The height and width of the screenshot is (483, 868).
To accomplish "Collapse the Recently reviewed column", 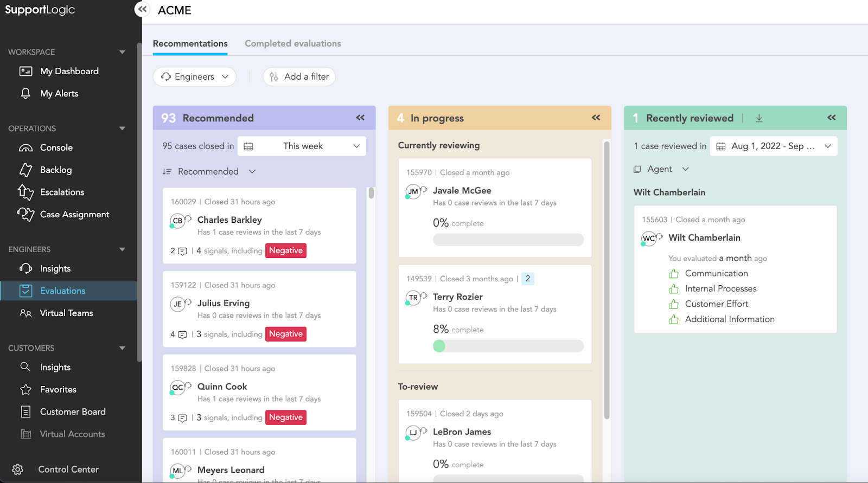I will 832,118.
